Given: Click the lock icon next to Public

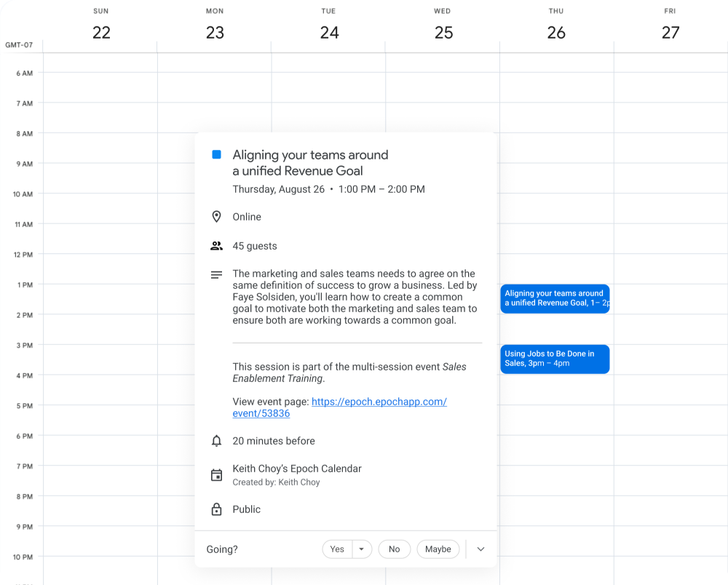Looking at the screenshot, I should tap(216, 509).
